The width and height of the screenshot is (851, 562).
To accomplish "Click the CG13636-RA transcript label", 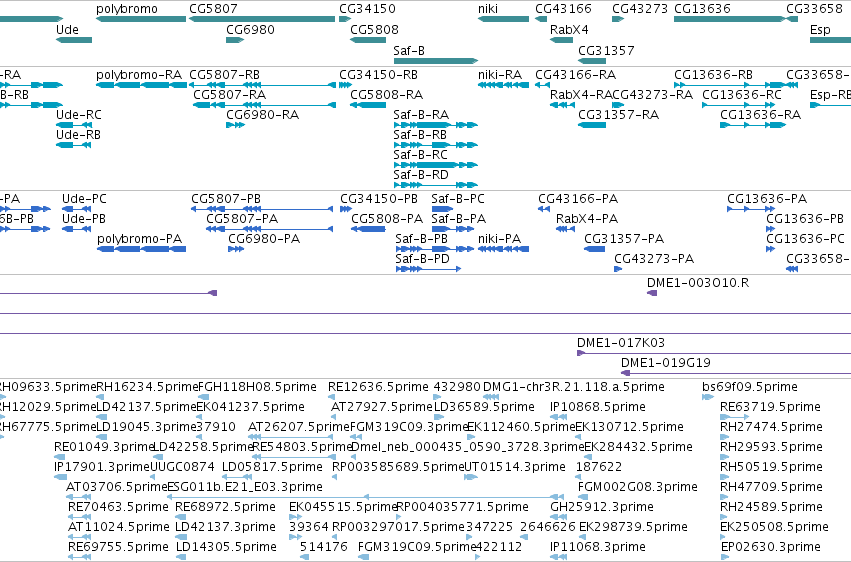I will [x=761, y=114].
